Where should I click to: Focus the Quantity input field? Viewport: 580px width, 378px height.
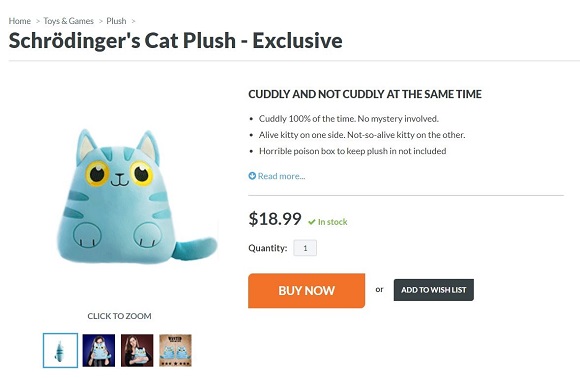point(305,248)
